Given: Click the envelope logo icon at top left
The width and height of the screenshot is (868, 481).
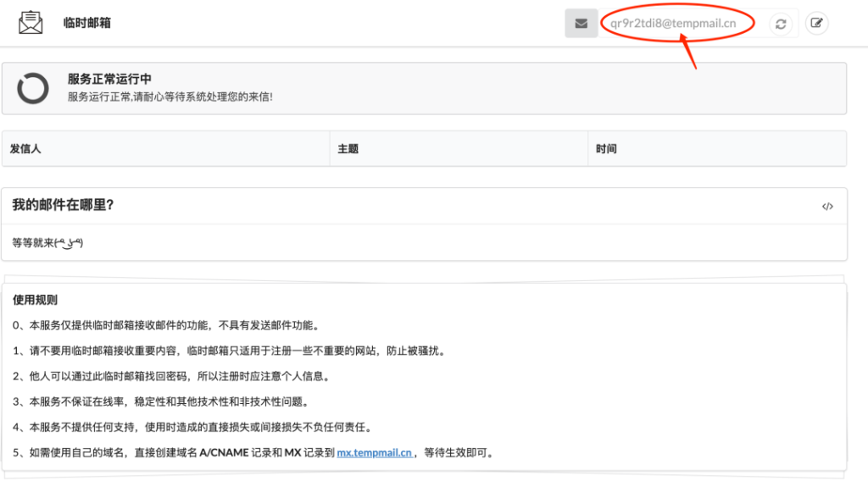Looking at the screenshot, I should pyautogui.click(x=31, y=22).
